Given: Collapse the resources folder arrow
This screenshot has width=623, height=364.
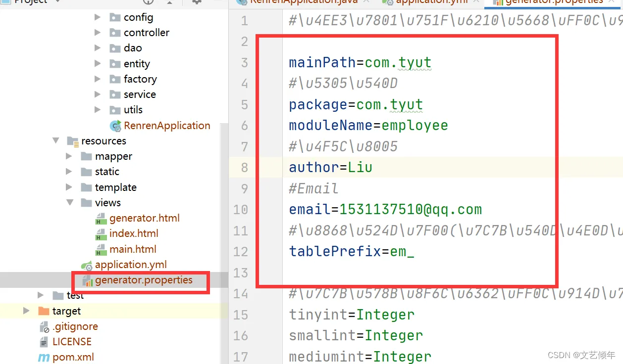Looking at the screenshot, I should (55, 141).
